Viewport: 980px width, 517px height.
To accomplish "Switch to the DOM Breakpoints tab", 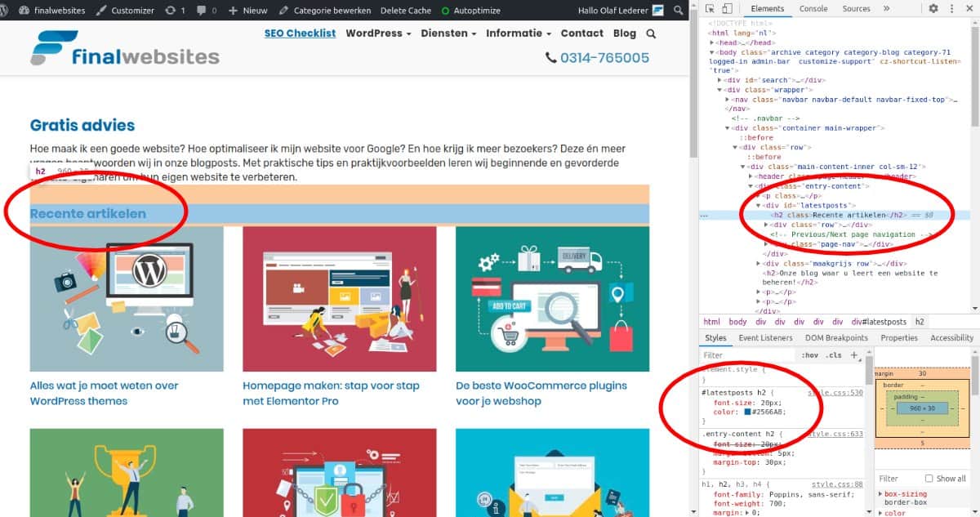I will [x=837, y=337].
